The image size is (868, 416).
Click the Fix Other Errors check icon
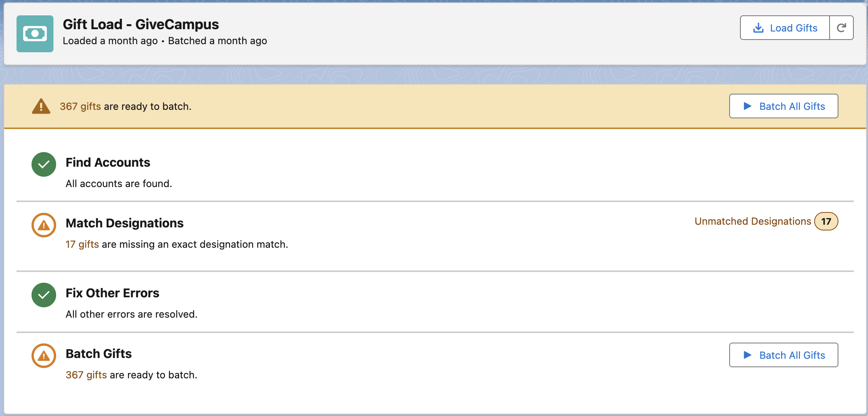(x=44, y=295)
